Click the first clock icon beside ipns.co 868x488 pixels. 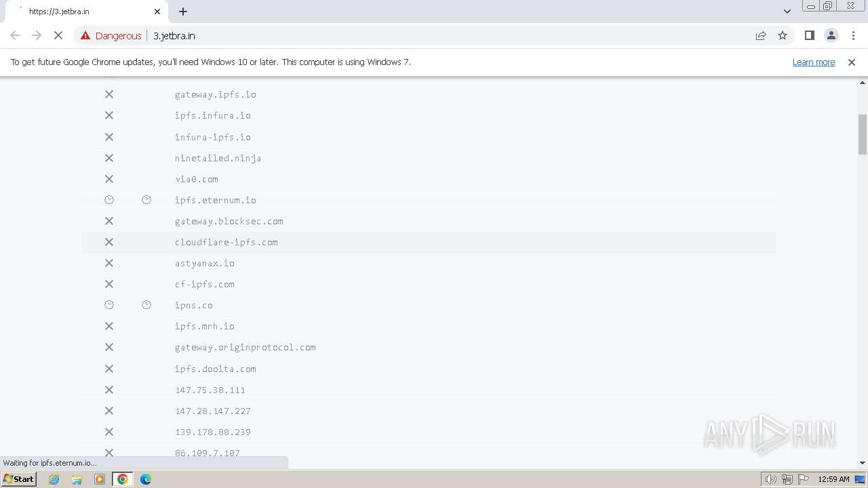[x=109, y=305]
